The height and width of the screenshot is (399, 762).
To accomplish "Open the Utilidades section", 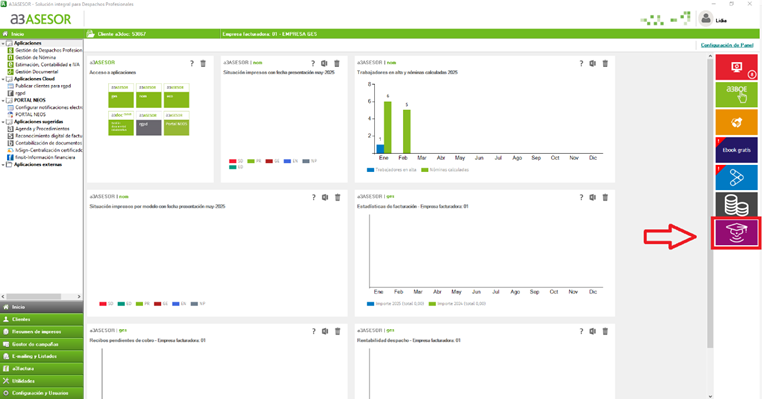I will click(x=42, y=381).
